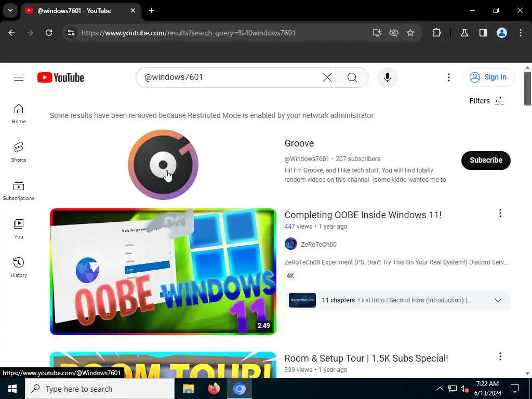Image resolution: width=532 pixels, height=399 pixels.
Task: Subscribe to the Groove channel
Action: (x=486, y=160)
